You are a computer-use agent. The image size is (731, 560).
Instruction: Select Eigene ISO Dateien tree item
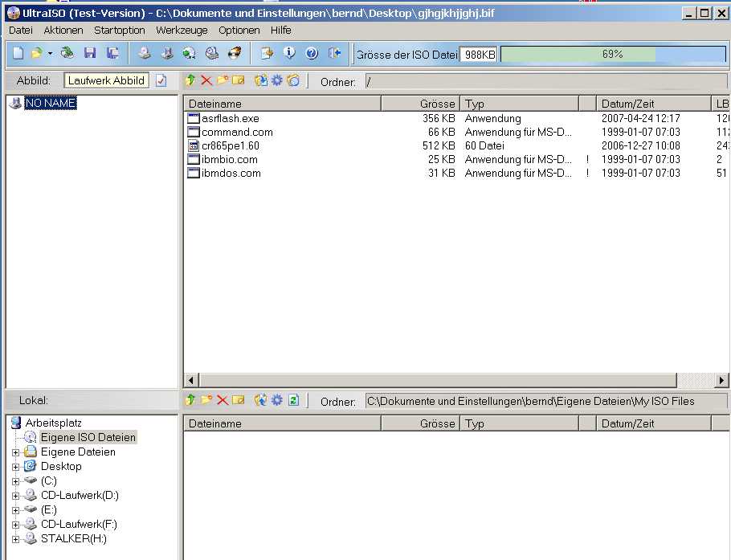tap(88, 437)
